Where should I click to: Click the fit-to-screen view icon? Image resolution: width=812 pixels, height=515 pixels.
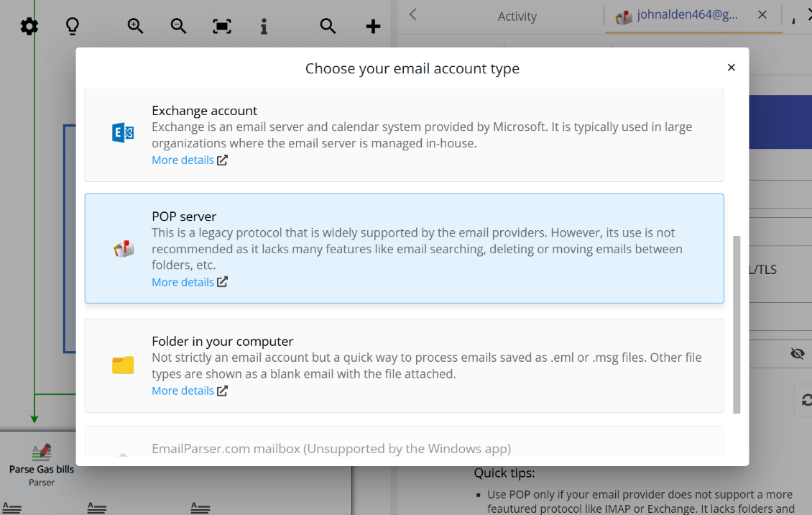(x=221, y=26)
